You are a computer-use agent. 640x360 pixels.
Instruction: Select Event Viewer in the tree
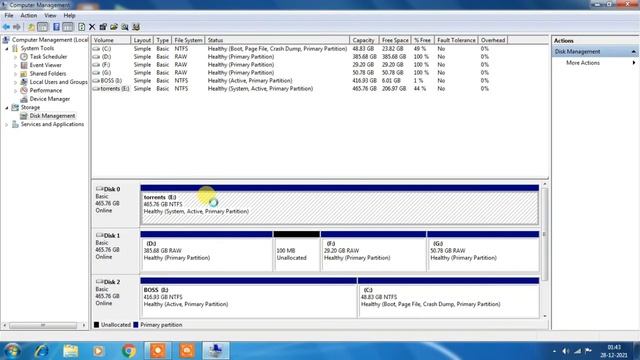45,65
